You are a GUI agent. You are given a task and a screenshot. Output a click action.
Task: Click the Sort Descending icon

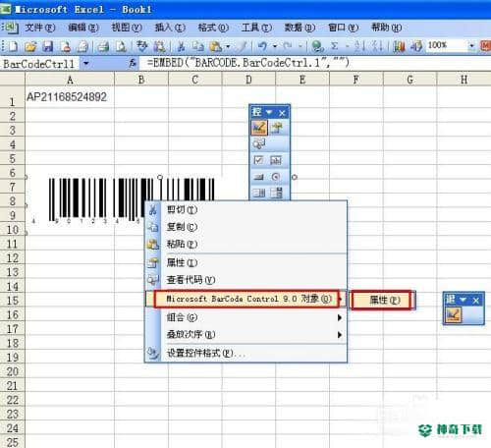(377, 46)
